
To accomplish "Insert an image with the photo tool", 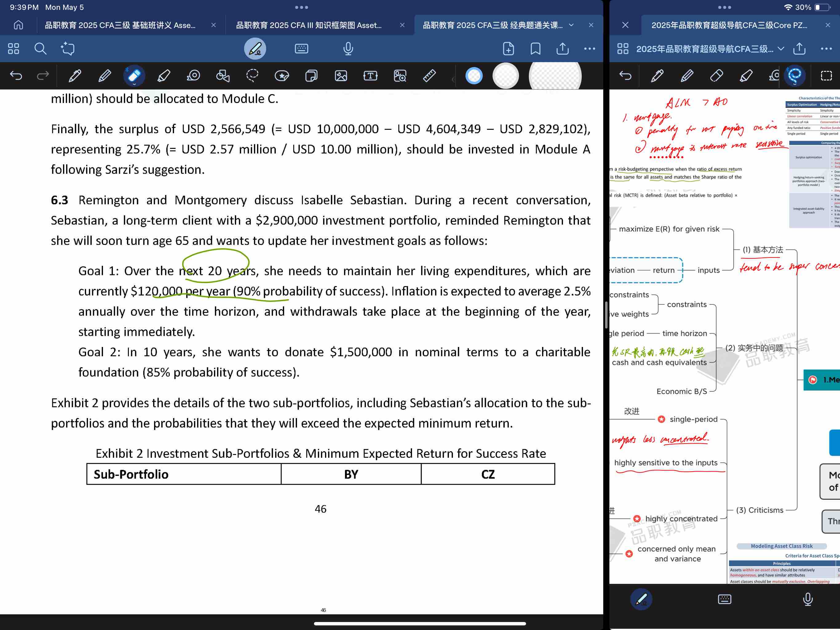I will pos(341,76).
